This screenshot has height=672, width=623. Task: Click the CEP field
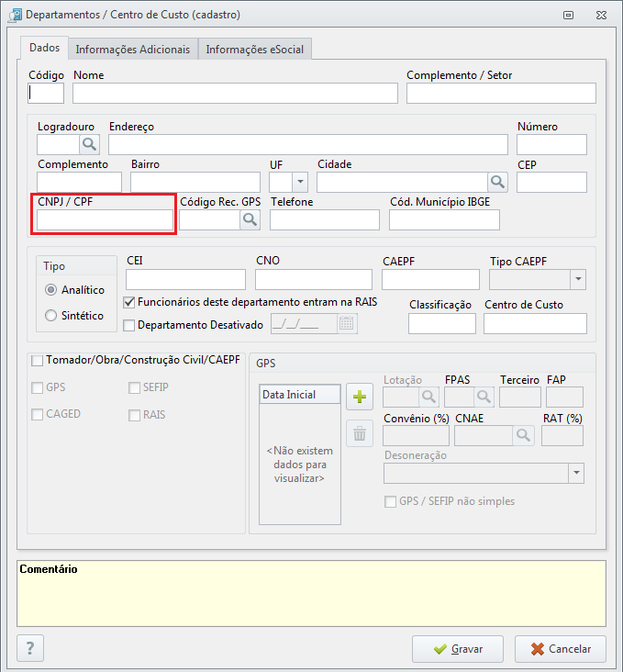tap(551, 182)
